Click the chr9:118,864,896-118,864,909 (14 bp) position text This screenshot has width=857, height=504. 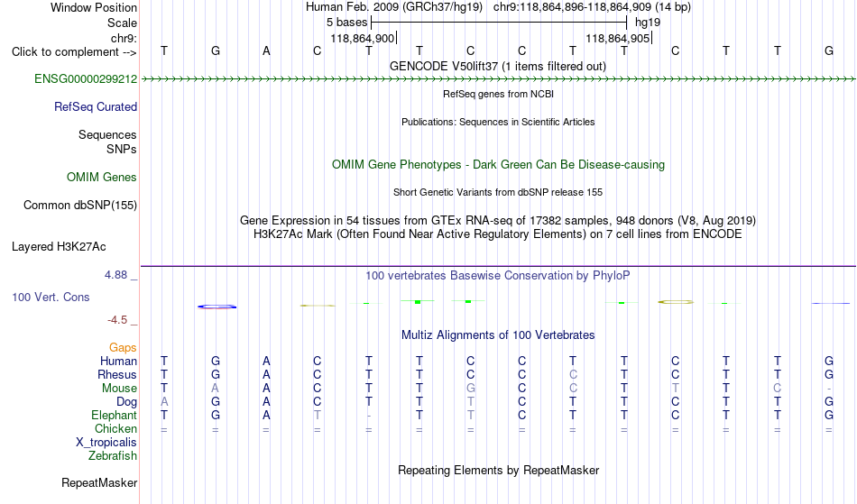click(x=592, y=7)
